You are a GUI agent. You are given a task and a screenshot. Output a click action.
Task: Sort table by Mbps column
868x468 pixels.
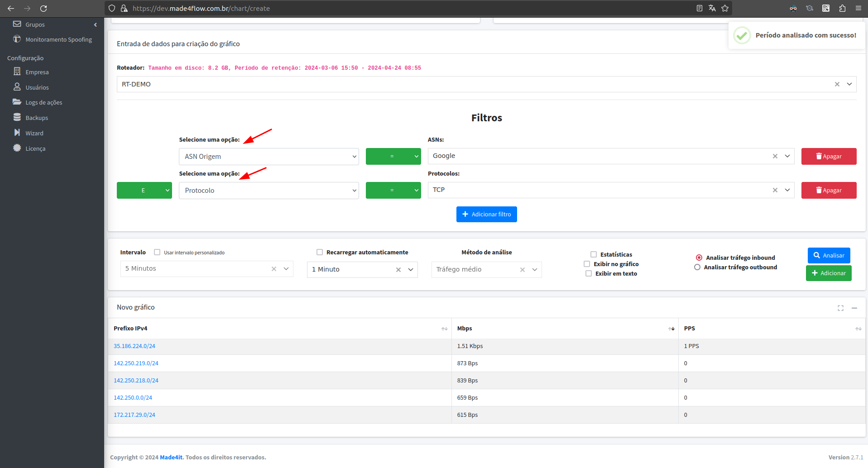pyautogui.click(x=565, y=328)
